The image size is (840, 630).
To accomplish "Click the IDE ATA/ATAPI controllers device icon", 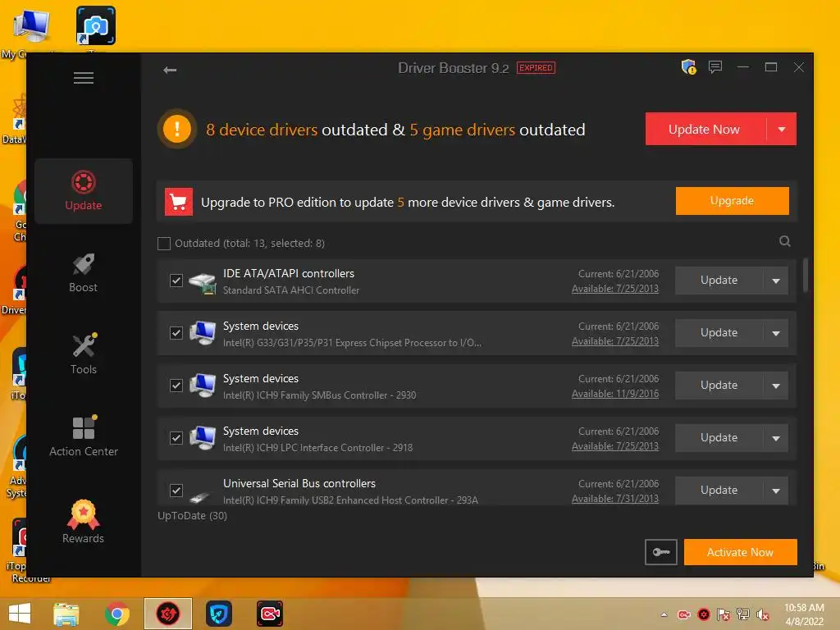I will [x=203, y=282].
